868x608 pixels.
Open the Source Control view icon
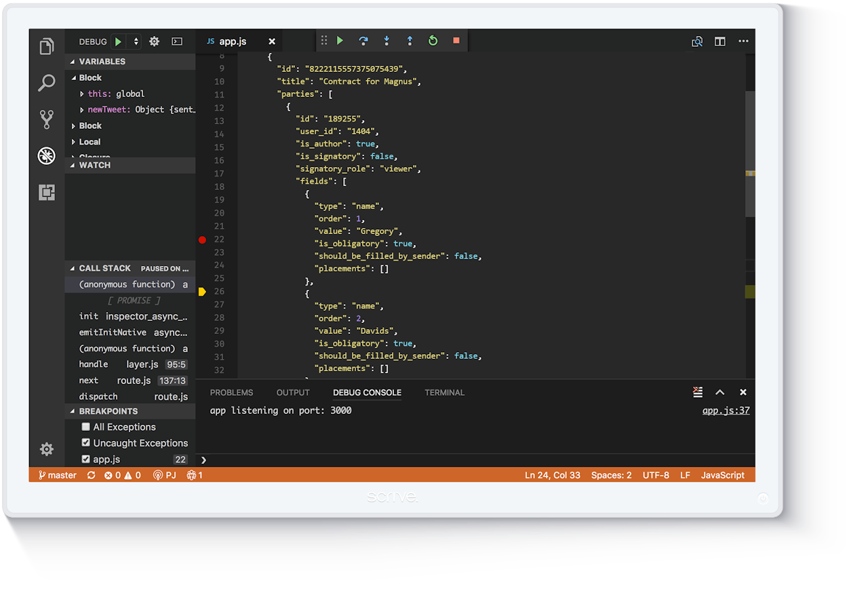click(46, 119)
